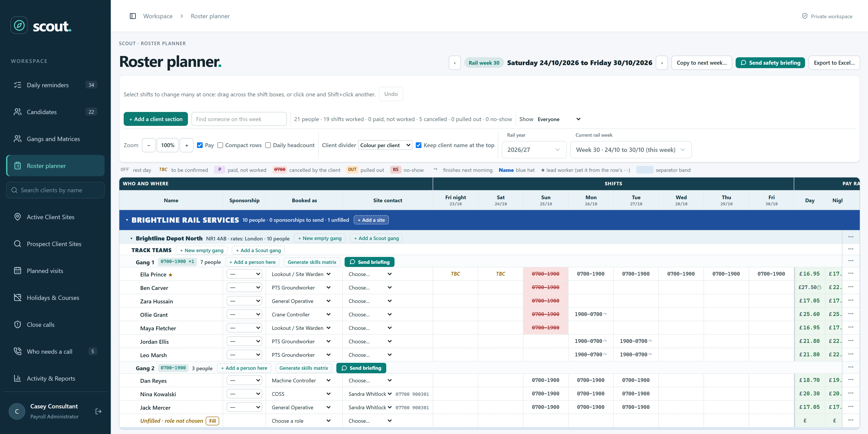The height and width of the screenshot is (434, 868).
Task: Click the sign out icon
Action: pos(98,411)
